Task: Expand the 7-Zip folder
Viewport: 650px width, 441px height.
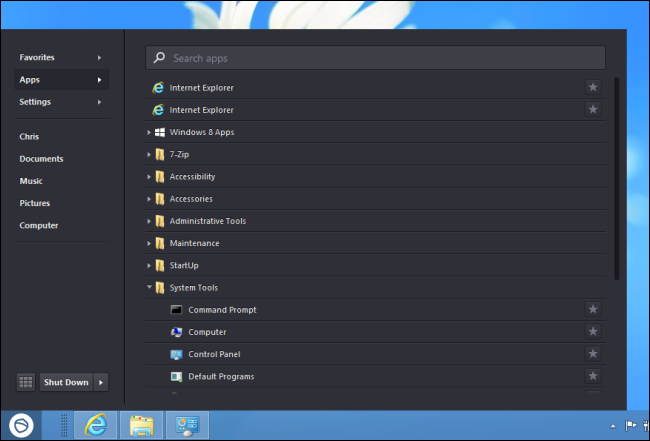Action: [149, 155]
